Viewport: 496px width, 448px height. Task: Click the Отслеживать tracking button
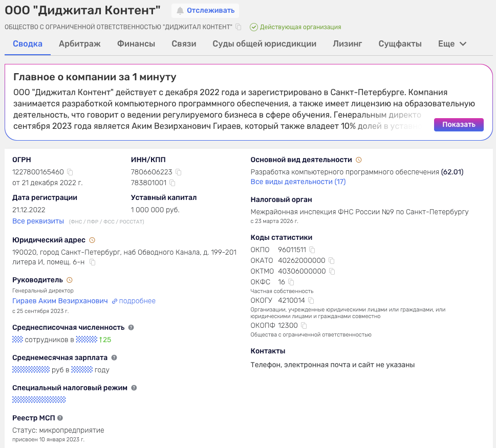coord(205,10)
